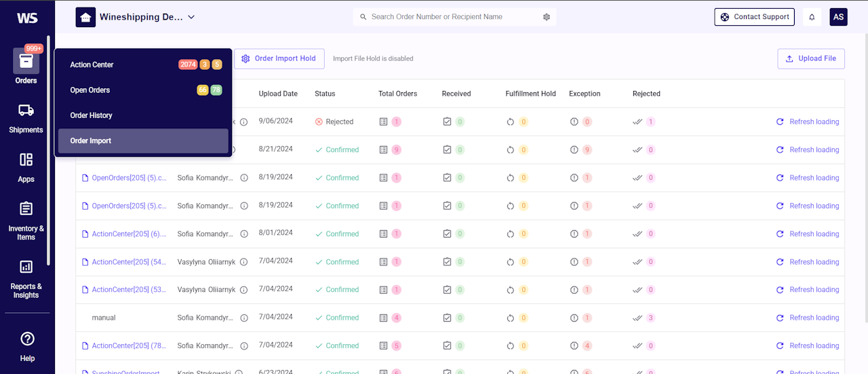Viewport: 868px width, 374px height.
Task: Open notifications bell icon
Action: pyautogui.click(x=812, y=17)
